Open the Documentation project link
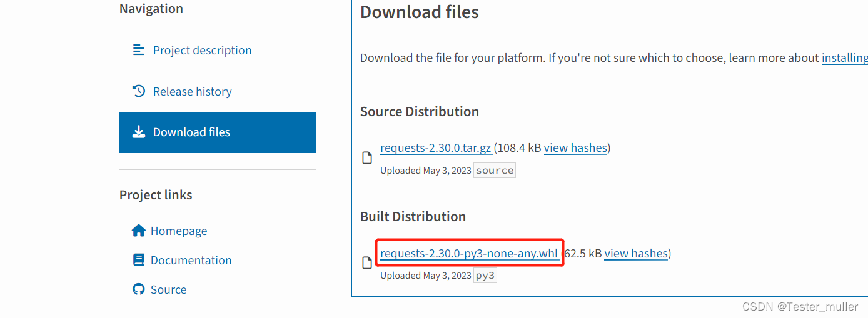The image size is (868, 318). coord(191,261)
